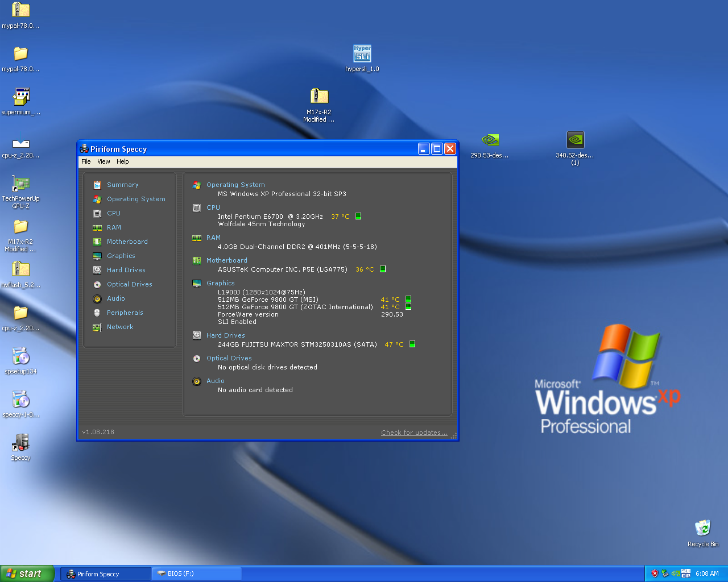Click the 'ASUSTeK Computer INC. P5E (LGA775)' text

coord(283,269)
